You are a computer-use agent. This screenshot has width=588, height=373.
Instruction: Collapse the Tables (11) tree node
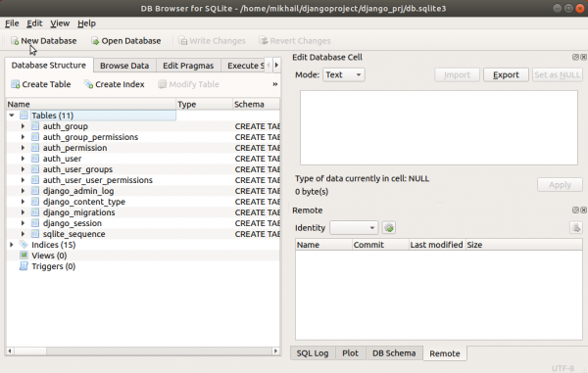12,116
